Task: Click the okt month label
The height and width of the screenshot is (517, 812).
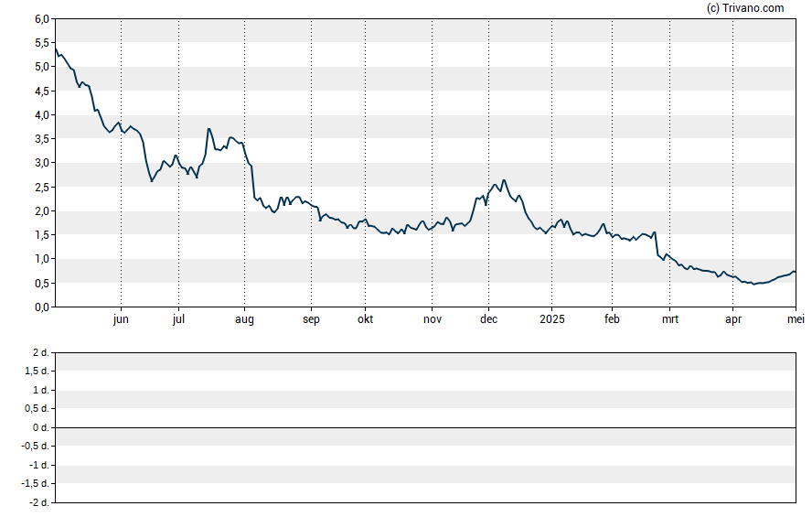Action: pos(365,319)
